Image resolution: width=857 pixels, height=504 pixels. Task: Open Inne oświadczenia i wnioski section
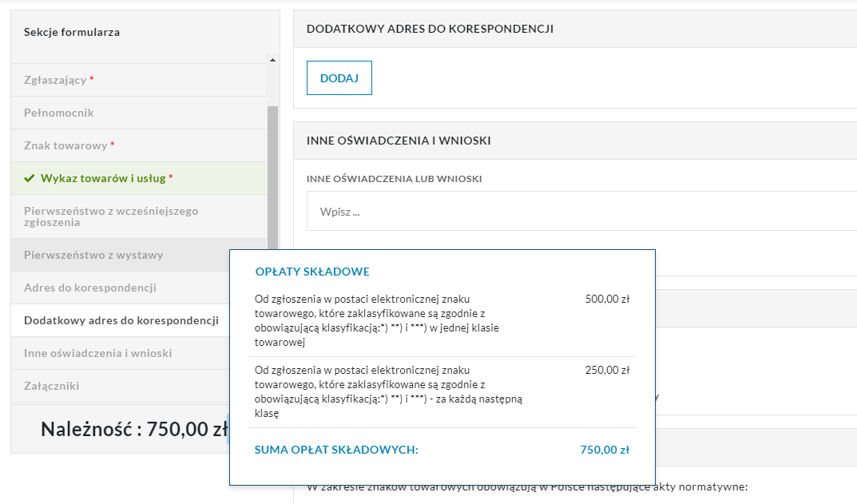click(x=98, y=353)
